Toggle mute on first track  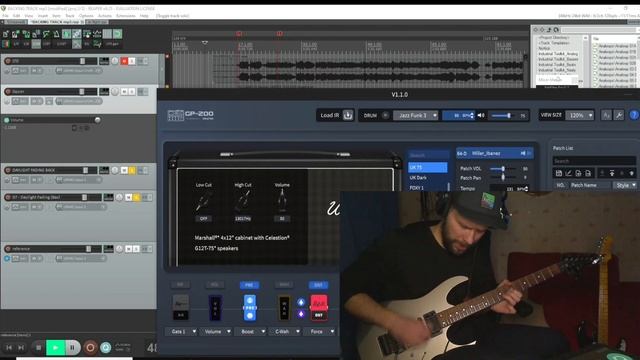[124, 61]
